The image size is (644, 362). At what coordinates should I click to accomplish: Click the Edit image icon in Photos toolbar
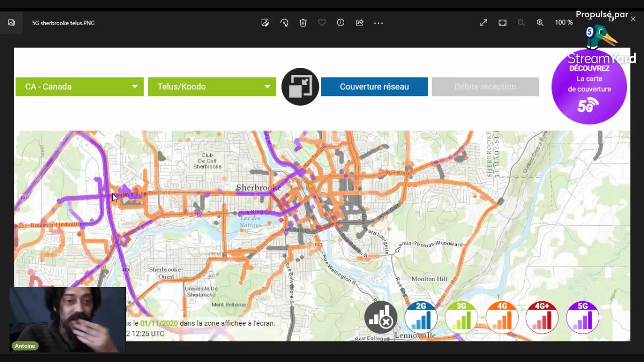click(x=265, y=23)
